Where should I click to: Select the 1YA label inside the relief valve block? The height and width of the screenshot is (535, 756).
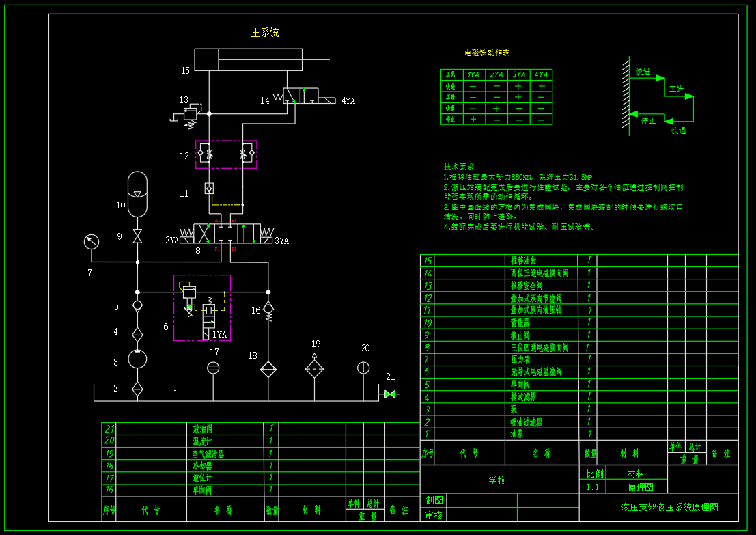coord(219,334)
